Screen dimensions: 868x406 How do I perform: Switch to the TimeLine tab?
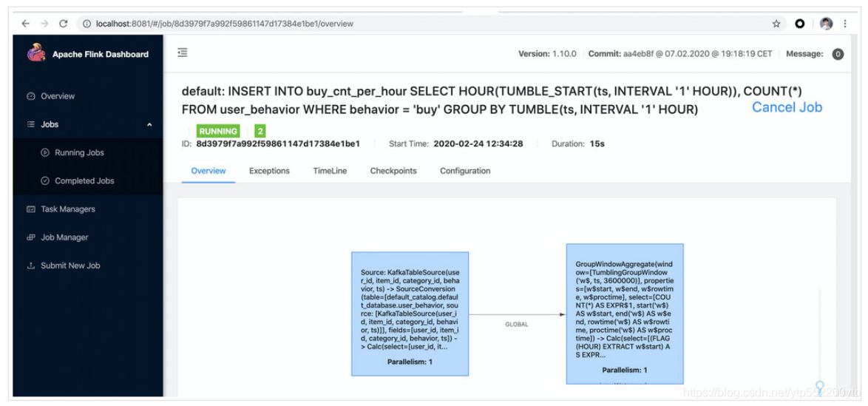330,171
